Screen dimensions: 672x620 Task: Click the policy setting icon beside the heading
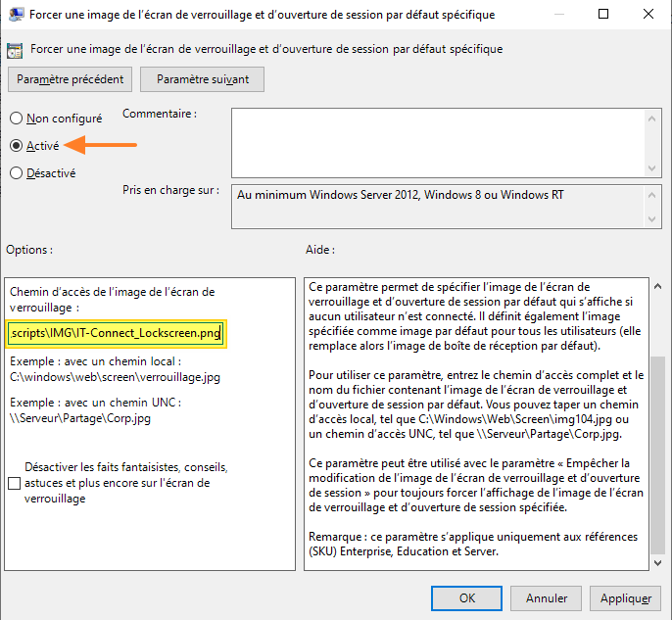(15, 50)
